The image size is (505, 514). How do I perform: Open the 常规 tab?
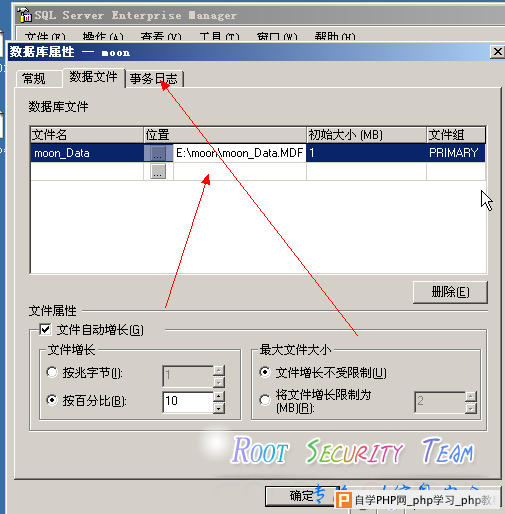34,79
